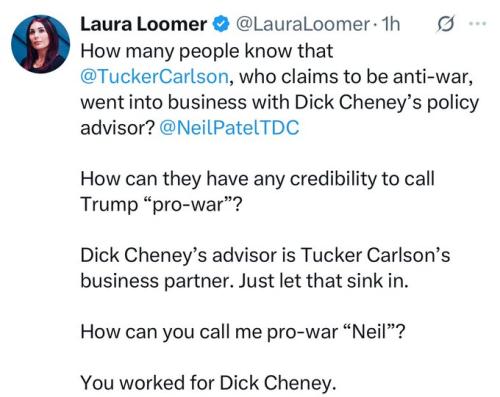
Task: Click the text "who claims to be anti-war"
Action: click(x=355, y=77)
